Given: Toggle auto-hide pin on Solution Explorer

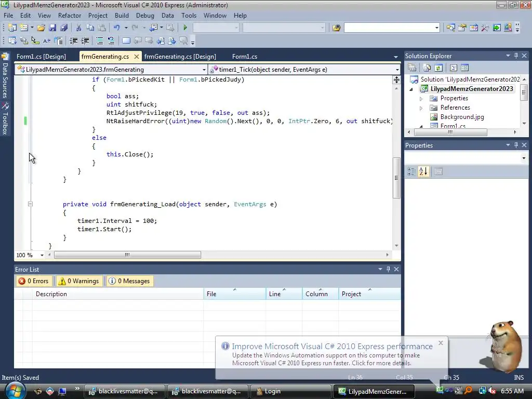Looking at the screenshot, I should pyautogui.click(x=516, y=56).
